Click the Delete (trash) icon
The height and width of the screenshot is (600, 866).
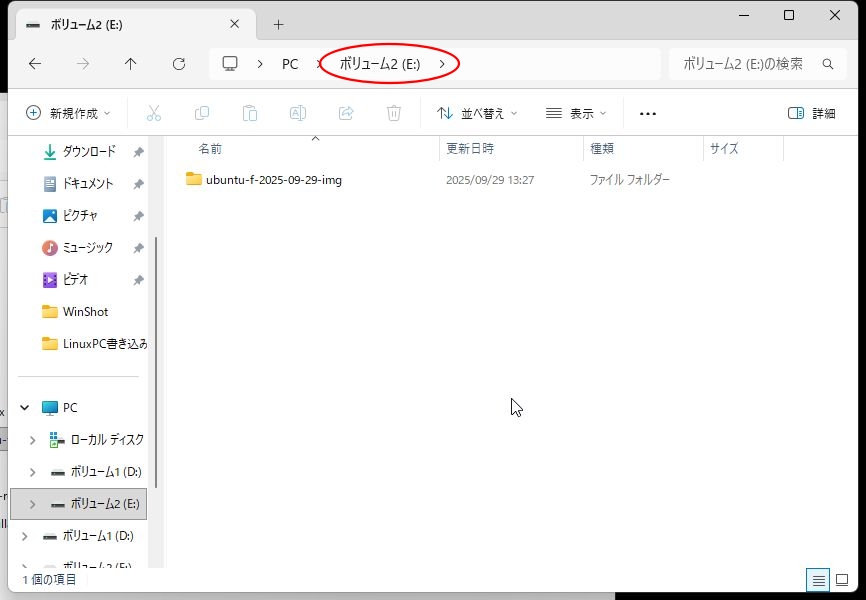click(393, 113)
